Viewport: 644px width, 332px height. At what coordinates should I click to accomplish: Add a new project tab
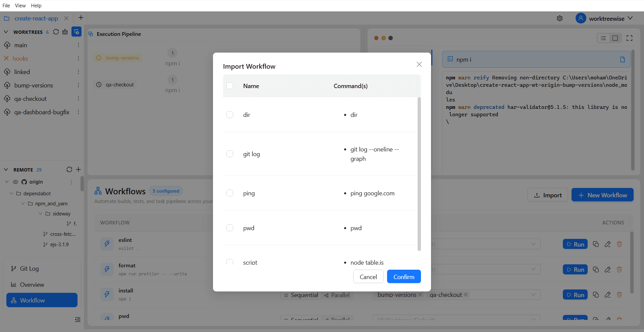80,18
